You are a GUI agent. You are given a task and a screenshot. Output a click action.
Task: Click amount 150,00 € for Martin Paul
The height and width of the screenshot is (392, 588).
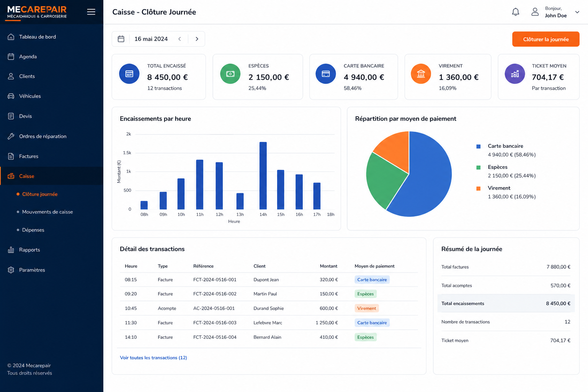(329, 294)
